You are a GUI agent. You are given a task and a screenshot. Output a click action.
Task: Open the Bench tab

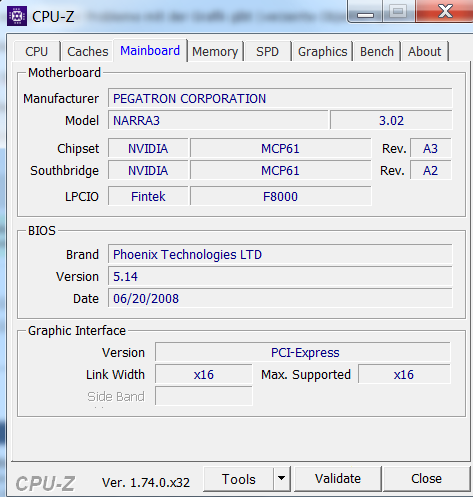(377, 51)
